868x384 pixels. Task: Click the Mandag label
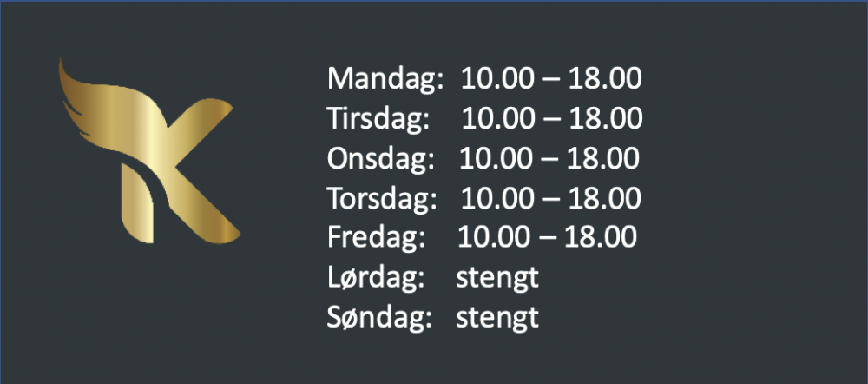point(386,79)
